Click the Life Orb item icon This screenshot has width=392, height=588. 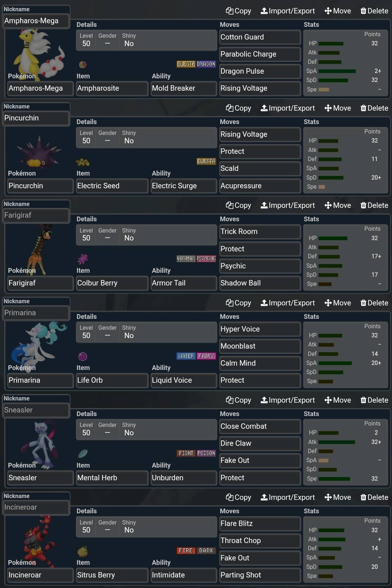[83, 356]
